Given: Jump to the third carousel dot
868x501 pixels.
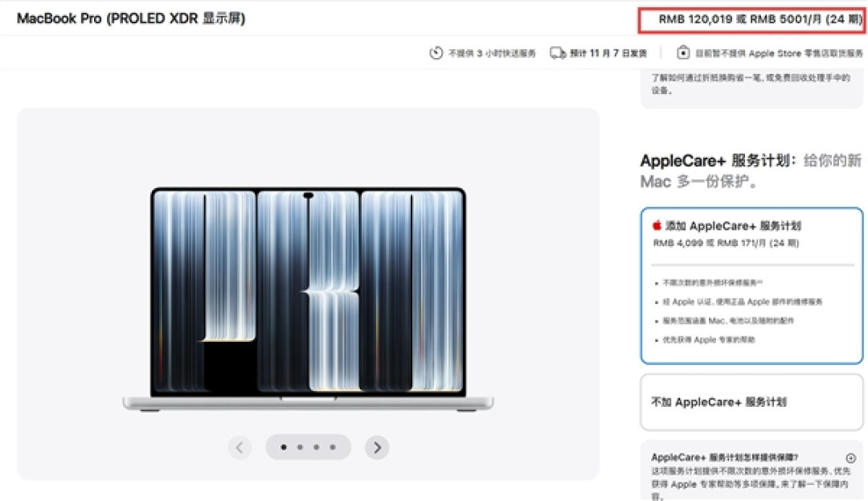Looking at the screenshot, I should (316, 447).
